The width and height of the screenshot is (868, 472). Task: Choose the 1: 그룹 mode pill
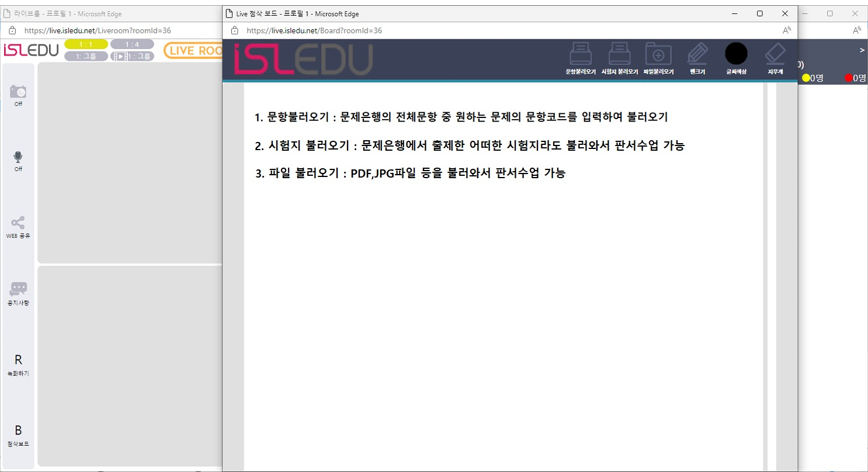tap(86, 56)
